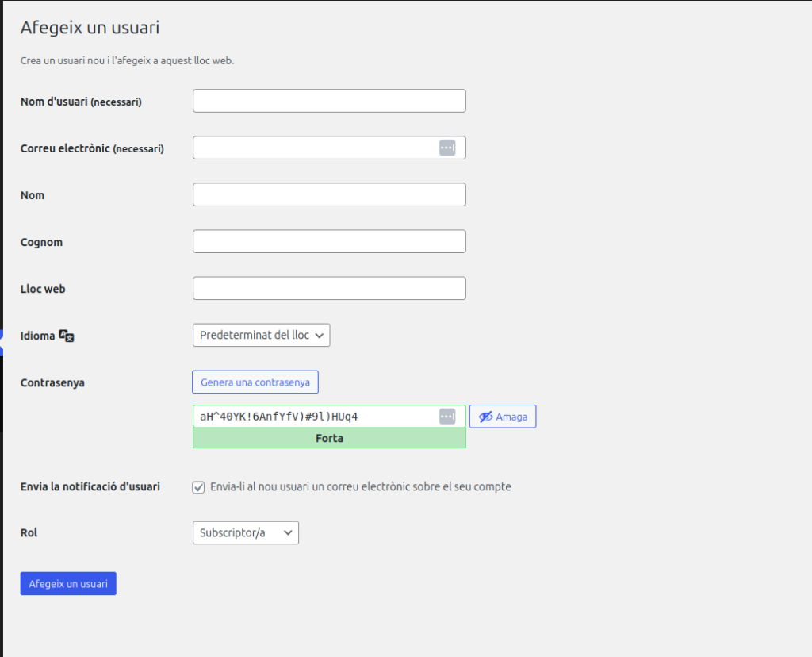Image resolution: width=812 pixels, height=657 pixels.
Task: Select the Nom first name field
Action: [329, 195]
